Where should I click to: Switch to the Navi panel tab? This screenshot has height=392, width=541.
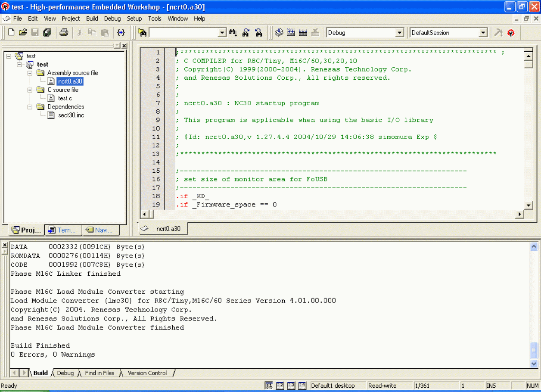pos(100,230)
